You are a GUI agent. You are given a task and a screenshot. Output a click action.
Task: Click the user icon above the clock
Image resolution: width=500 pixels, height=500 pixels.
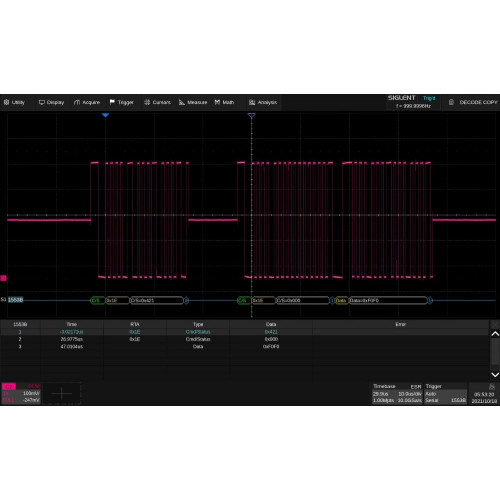pos(492,387)
